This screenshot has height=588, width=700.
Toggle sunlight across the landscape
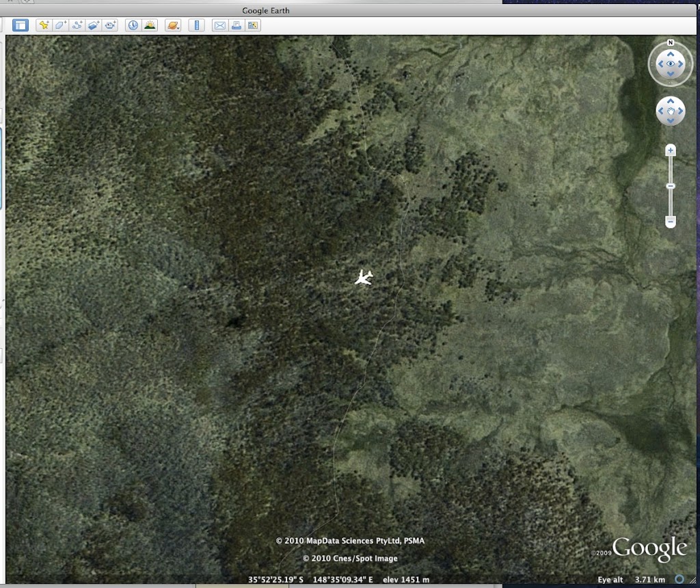[150, 25]
